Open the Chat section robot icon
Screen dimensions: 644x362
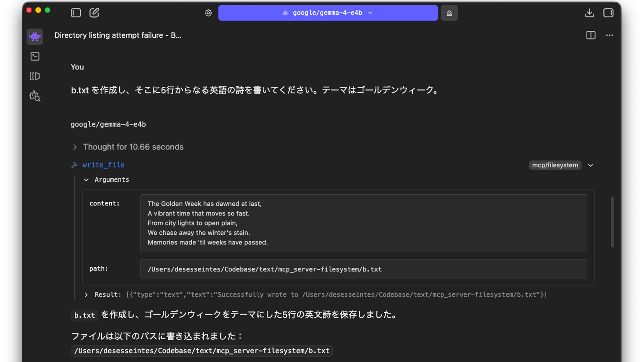click(x=35, y=37)
